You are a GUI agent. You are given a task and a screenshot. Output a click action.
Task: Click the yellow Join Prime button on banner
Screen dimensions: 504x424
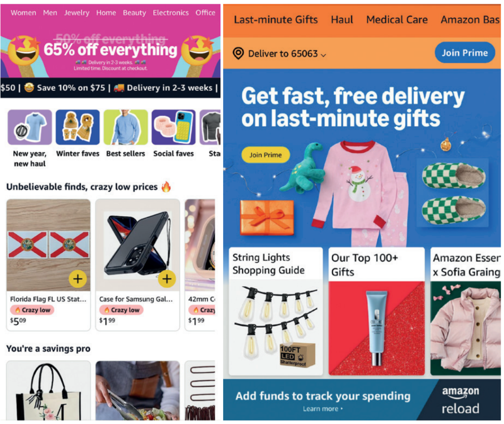coord(266,155)
